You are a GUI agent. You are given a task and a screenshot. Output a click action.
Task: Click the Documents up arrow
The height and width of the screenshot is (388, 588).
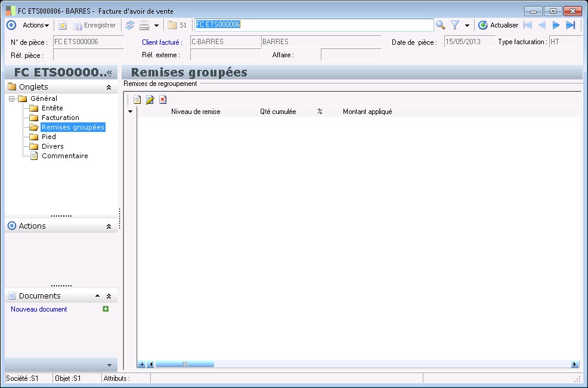coord(97,295)
